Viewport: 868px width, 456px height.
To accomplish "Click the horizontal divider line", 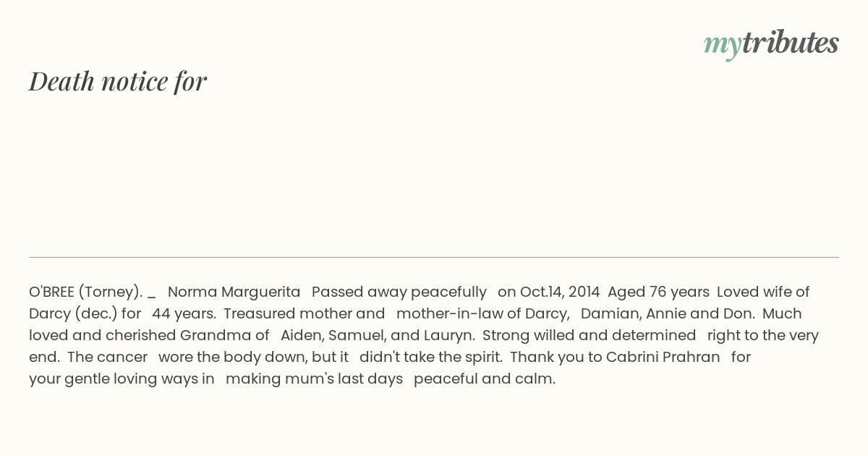I will pos(434,257).
